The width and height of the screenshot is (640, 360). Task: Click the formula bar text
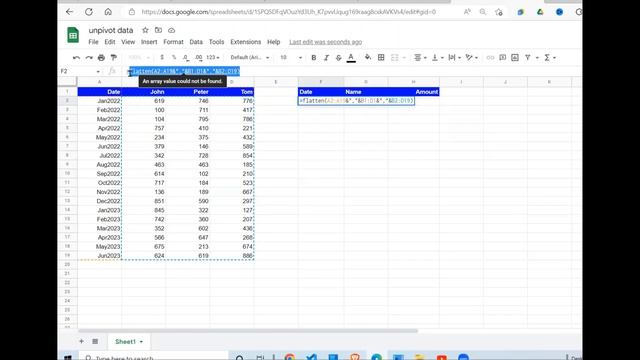184,71
